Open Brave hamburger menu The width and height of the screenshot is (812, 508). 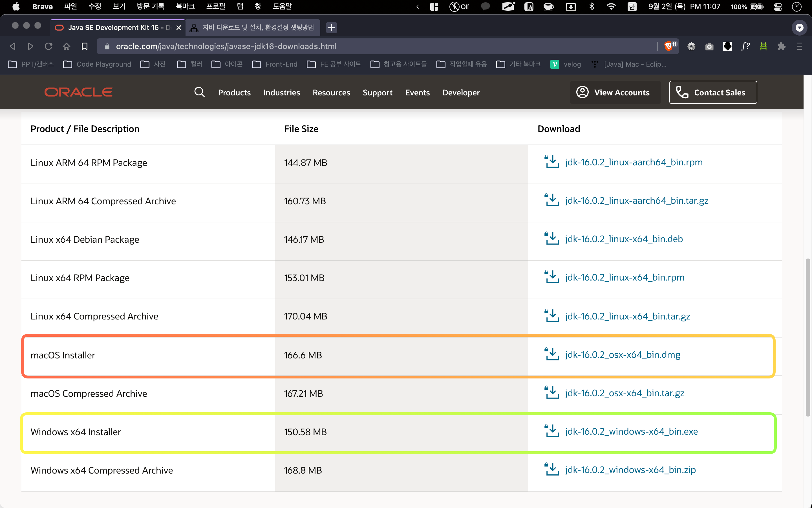coord(800,46)
